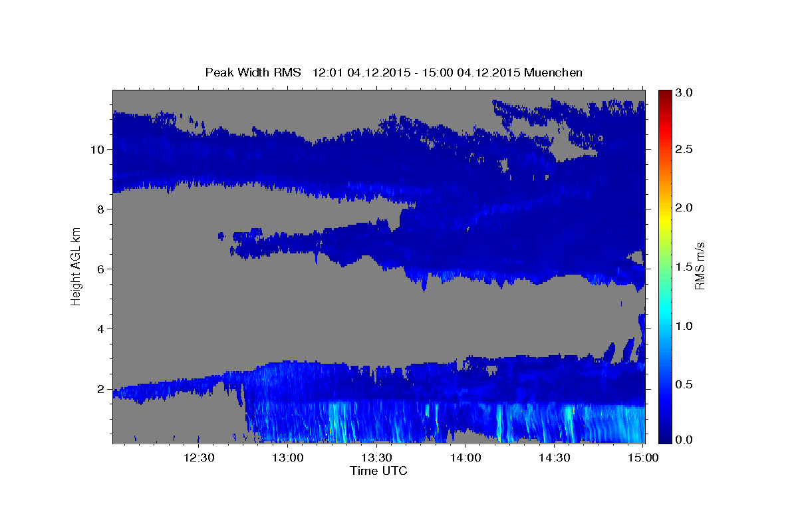Click the 14:30 time tick label
The image size is (798, 532).
pos(555,458)
